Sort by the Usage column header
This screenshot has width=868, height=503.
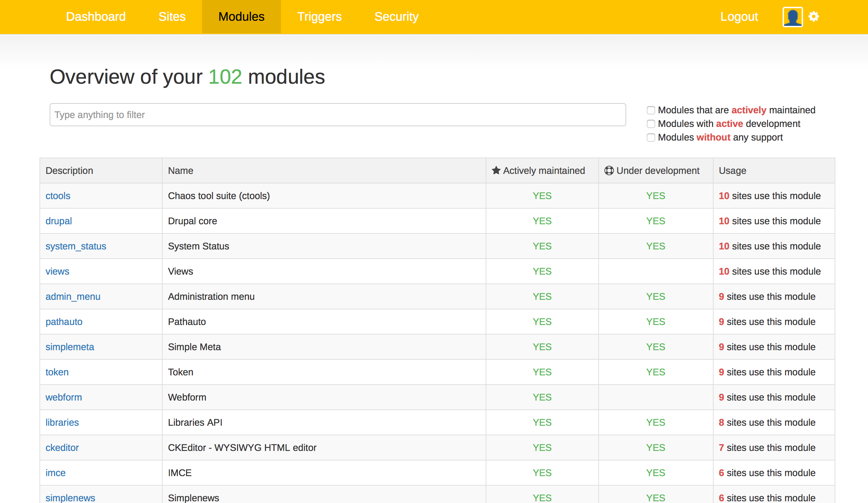(x=732, y=171)
